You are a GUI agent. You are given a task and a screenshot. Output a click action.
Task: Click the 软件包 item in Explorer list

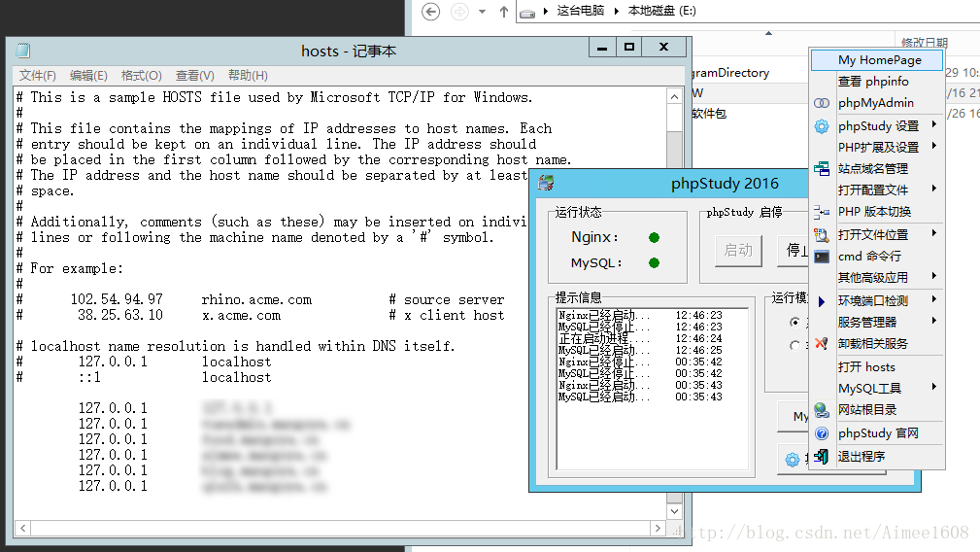tap(709, 114)
